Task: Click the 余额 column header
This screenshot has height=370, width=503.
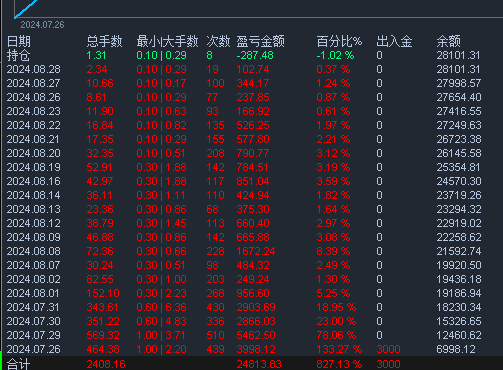Action: click(x=448, y=42)
